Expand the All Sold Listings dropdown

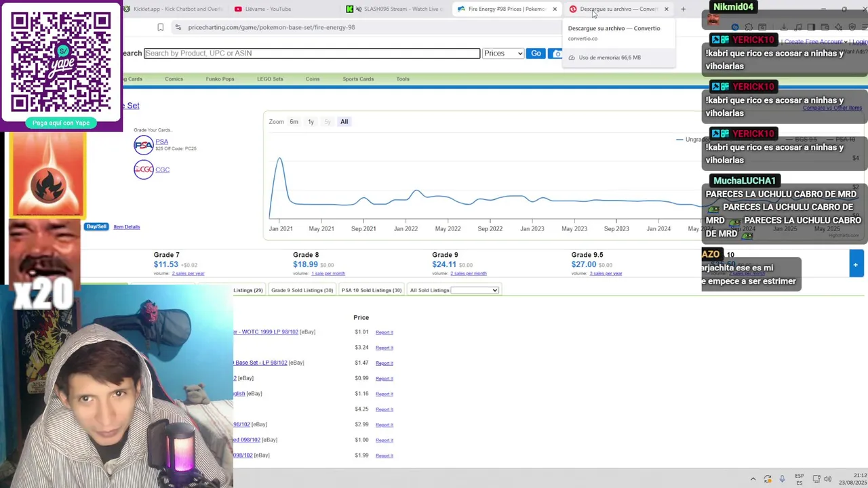(x=474, y=290)
